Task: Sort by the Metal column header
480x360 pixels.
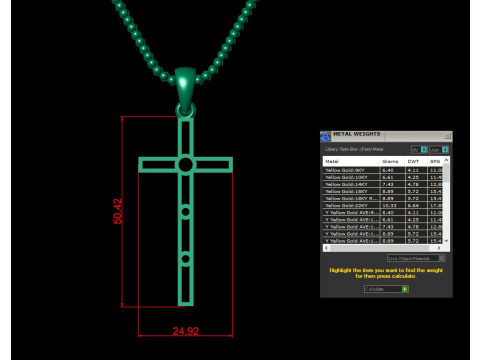Action: pos(351,161)
